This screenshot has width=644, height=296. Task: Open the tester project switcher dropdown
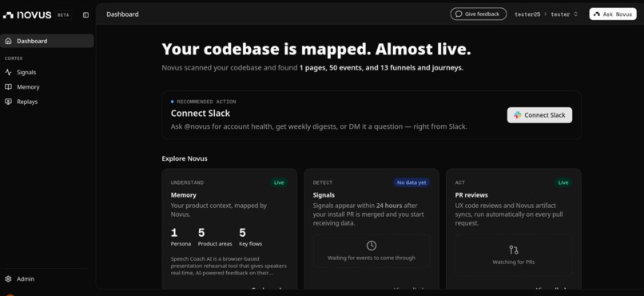(564, 14)
